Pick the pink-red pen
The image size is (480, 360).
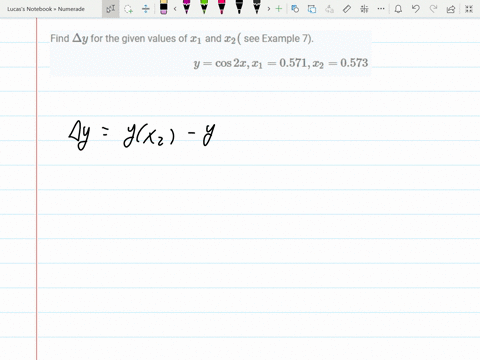point(222,7)
